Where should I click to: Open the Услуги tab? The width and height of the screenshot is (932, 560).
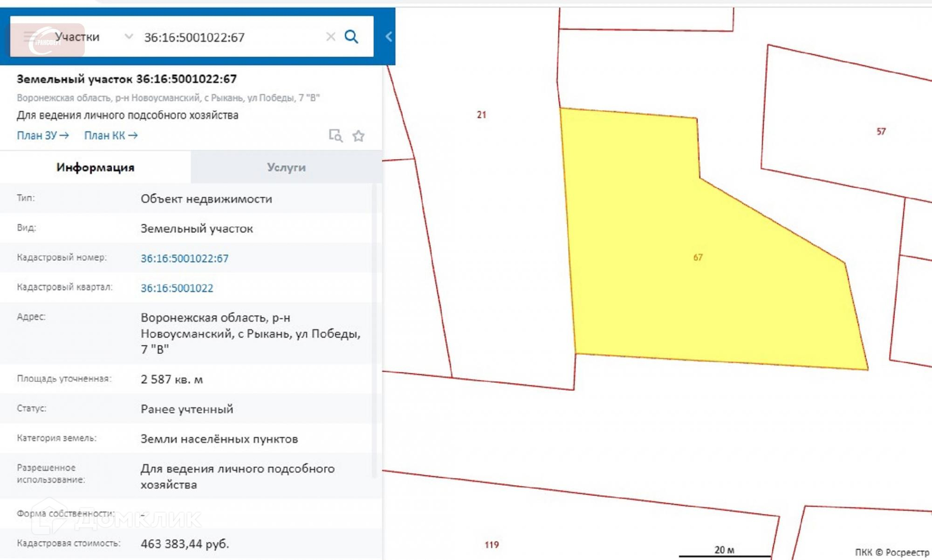(x=286, y=167)
